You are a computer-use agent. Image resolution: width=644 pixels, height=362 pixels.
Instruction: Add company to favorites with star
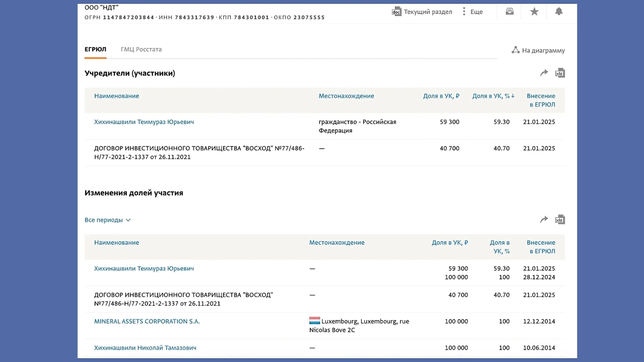click(535, 11)
